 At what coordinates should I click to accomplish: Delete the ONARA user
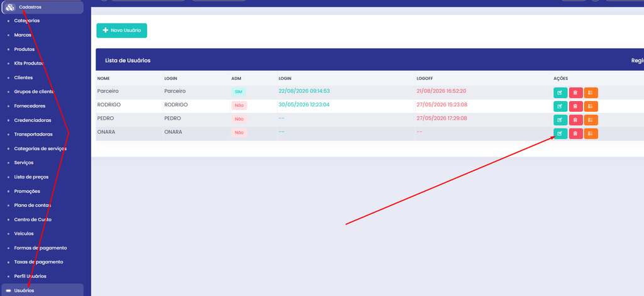click(x=575, y=133)
